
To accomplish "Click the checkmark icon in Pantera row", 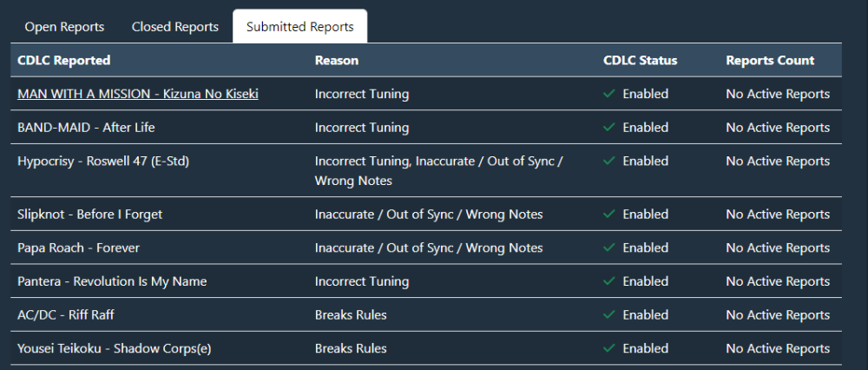I will pyautogui.click(x=609, y=281).
